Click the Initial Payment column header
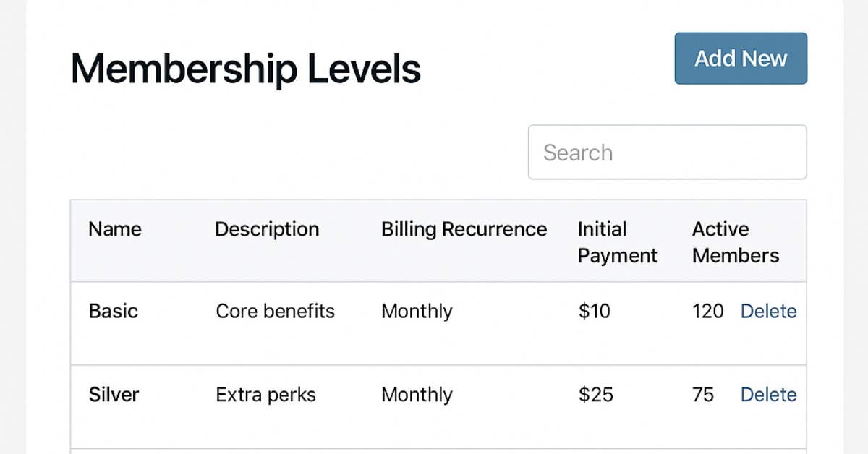The height and width of the screenshot is (454, 868). click(617, 242)
